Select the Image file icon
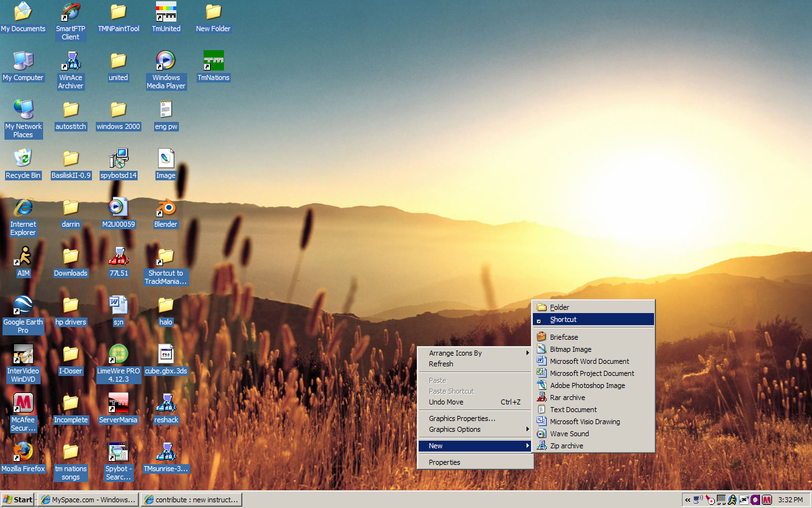Viewport: 812px width, 508px height. point(166,164)
